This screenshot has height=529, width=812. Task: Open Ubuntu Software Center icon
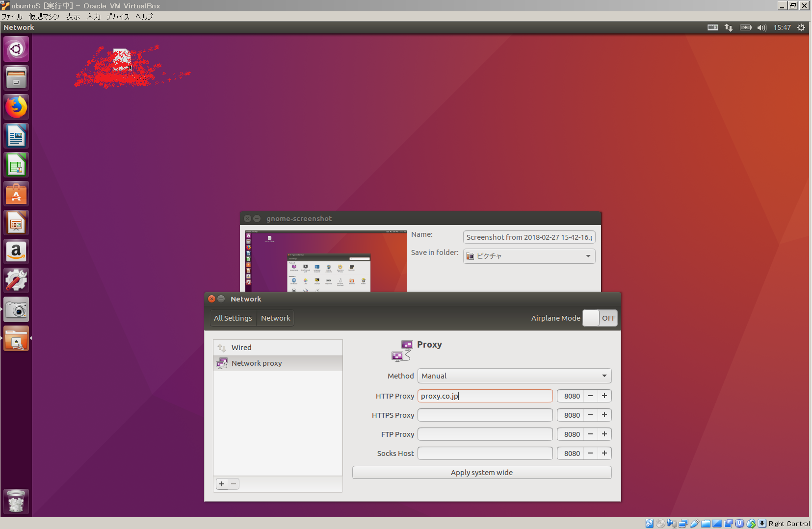pos(16,194)
